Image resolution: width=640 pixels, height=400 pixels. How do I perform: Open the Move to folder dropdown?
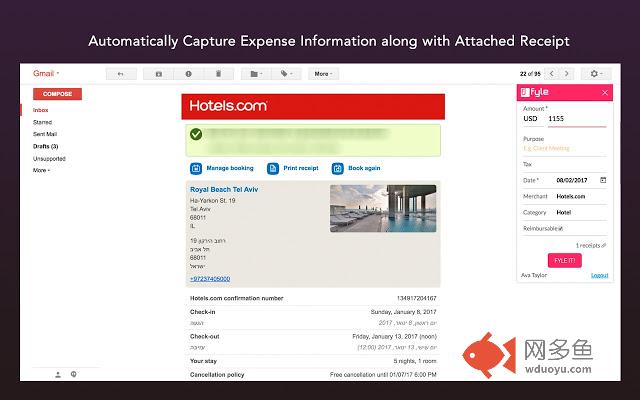(257, 74)
